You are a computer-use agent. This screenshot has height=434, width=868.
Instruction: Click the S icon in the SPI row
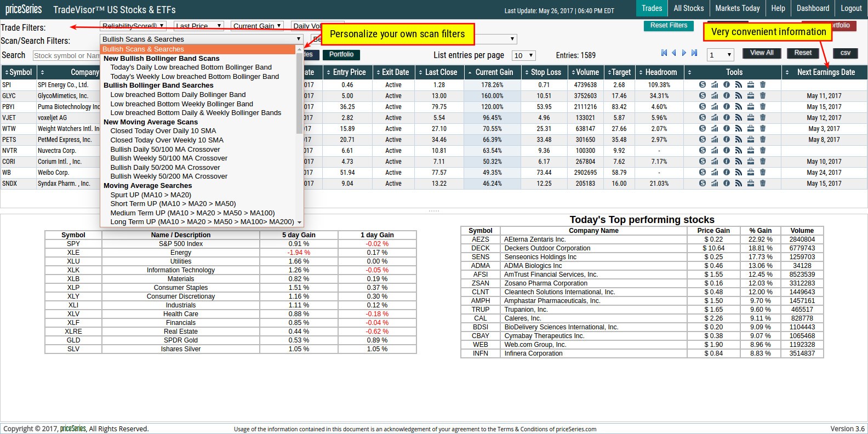pyautogui.click(x=703, y=85)
